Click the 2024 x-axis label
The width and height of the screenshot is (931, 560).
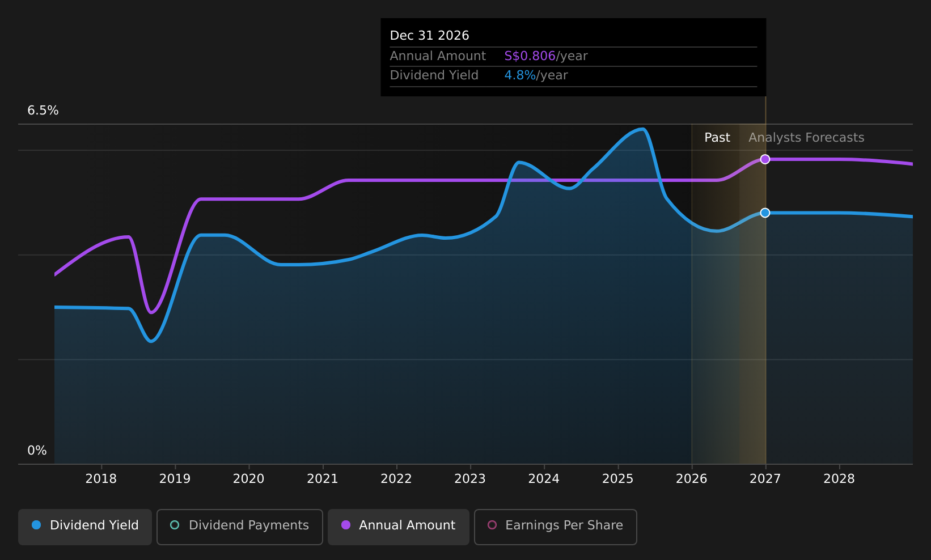tap(544, 479)
